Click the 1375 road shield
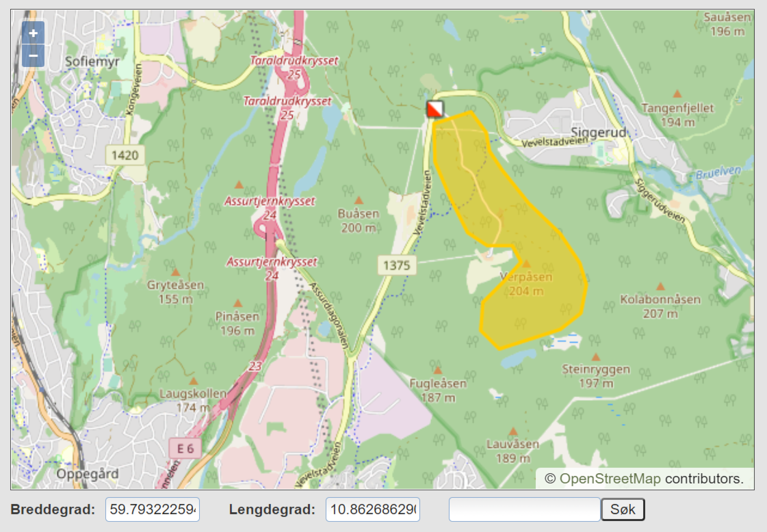The height and width of the screenshot is (532, 767). (396, 265)
